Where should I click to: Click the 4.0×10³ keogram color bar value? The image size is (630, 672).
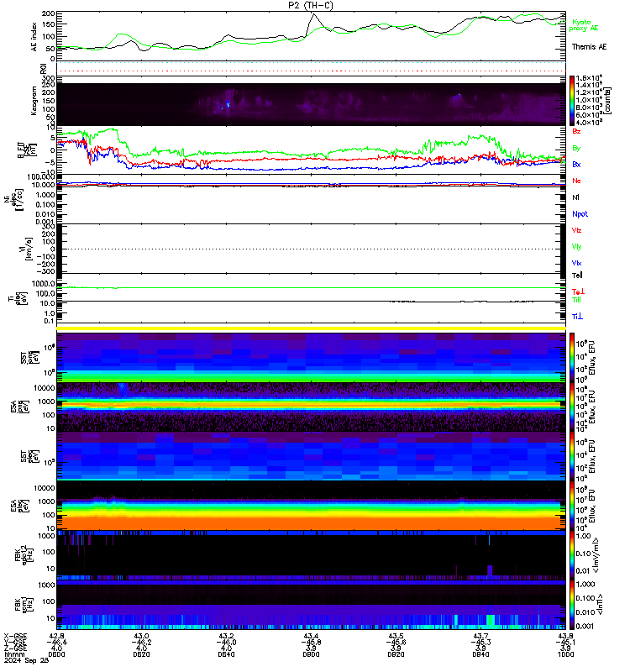tap(589, 123)
